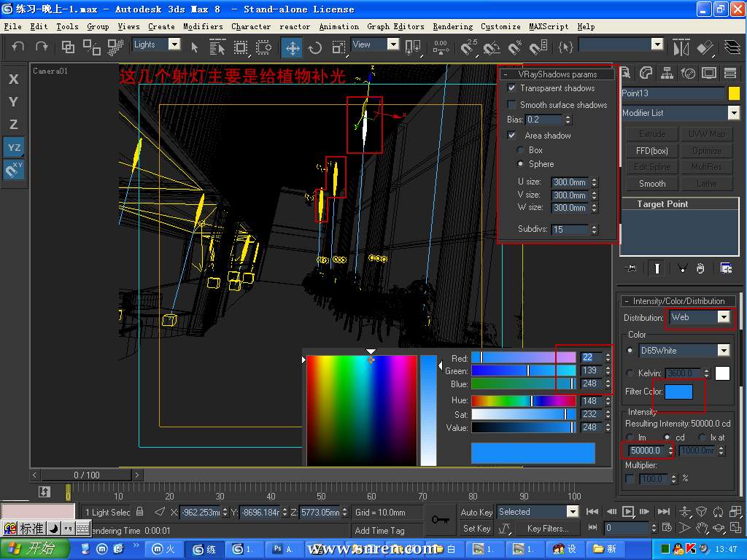Click the Pin Stack icon
Image resolution: width=747 pixels, height=560 pixels.
pos(631,268)
